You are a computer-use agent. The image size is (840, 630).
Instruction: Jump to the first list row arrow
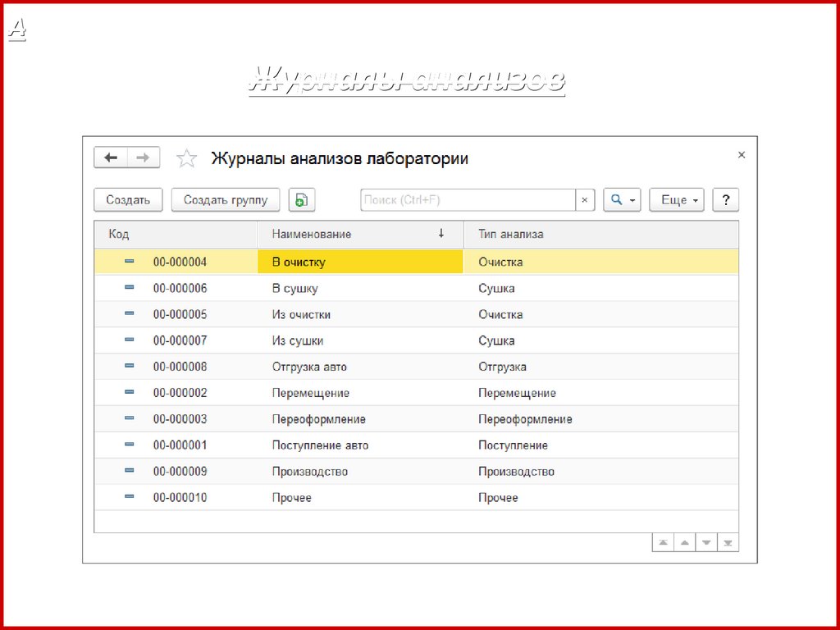click(x=663, y=543)
